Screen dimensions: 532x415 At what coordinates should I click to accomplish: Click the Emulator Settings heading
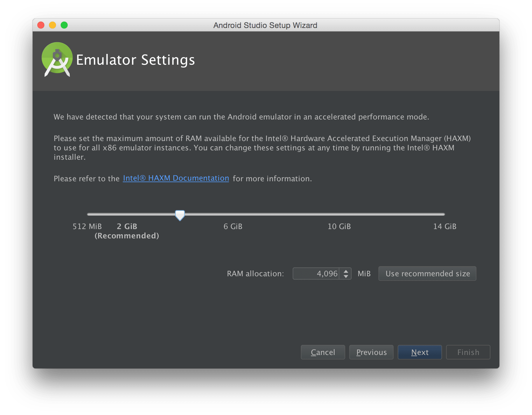136,60
